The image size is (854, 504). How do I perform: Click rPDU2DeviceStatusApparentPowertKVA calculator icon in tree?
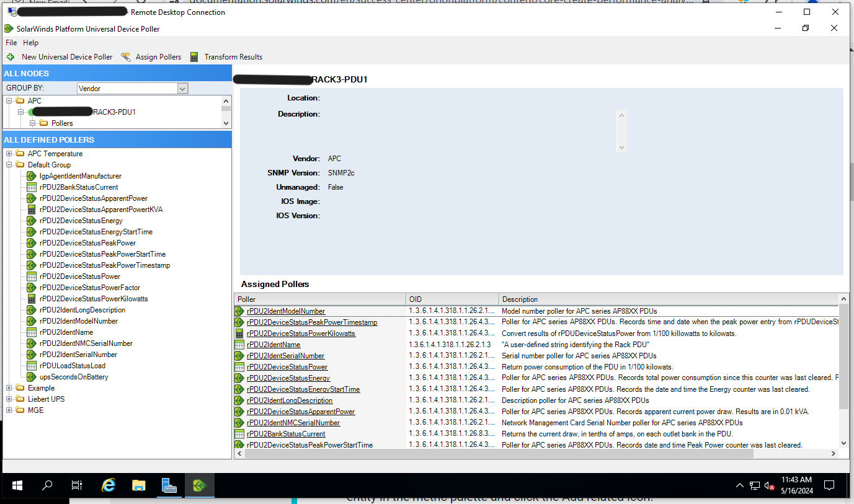pyautogui.click(x=32, y=210)
